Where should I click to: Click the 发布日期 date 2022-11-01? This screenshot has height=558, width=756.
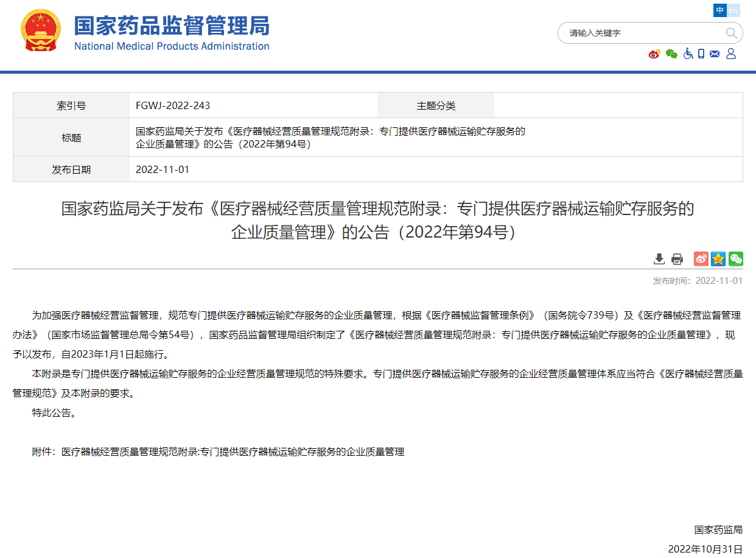coord(161,169)
